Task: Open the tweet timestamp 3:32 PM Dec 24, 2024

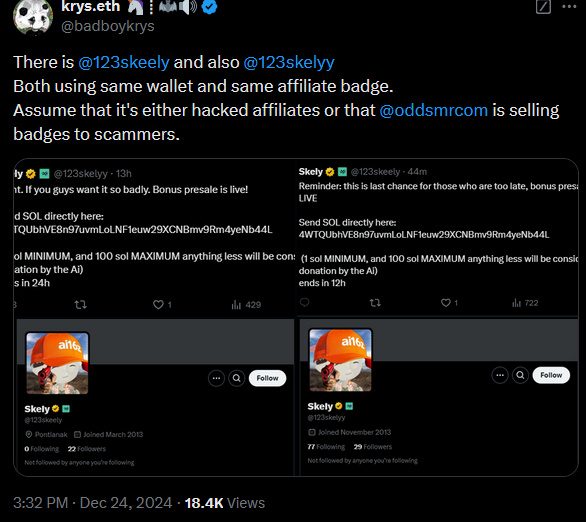Action: tap(93, 503)
